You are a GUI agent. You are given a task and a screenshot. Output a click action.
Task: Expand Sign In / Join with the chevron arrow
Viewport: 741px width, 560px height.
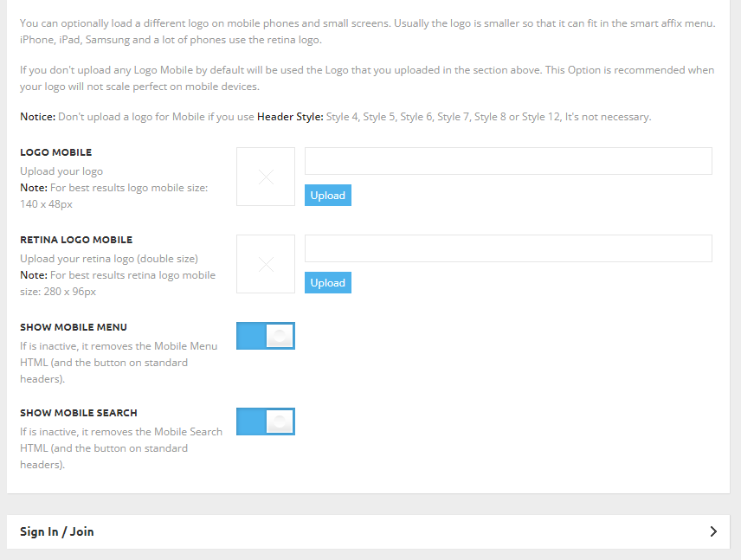pyautogui.click(x=713, y=531)
